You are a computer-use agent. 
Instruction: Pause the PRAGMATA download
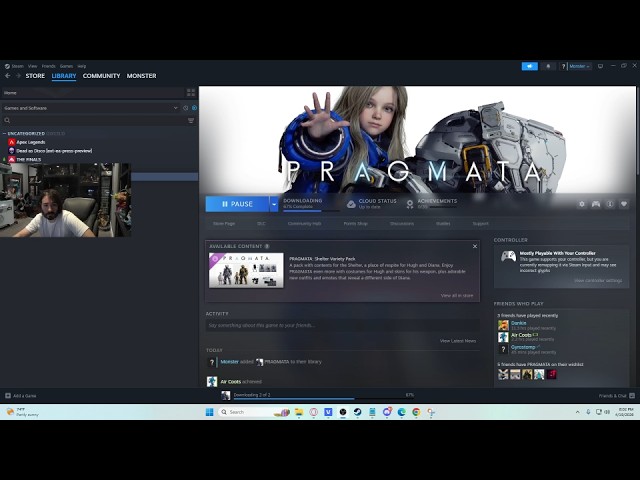(237, 204)
